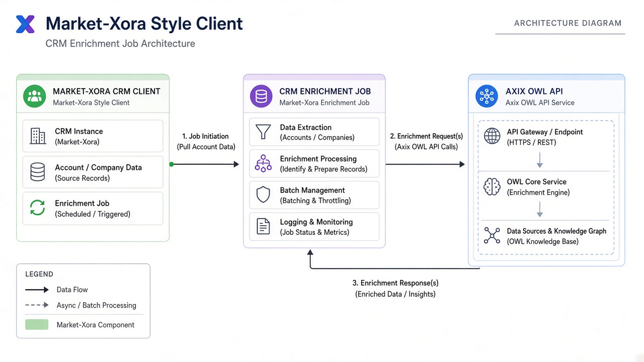Viewport: 644px width, 362px height.
Task: Select the purple database icon for CRM Enrichment Job
Action: tap(261, 97)
